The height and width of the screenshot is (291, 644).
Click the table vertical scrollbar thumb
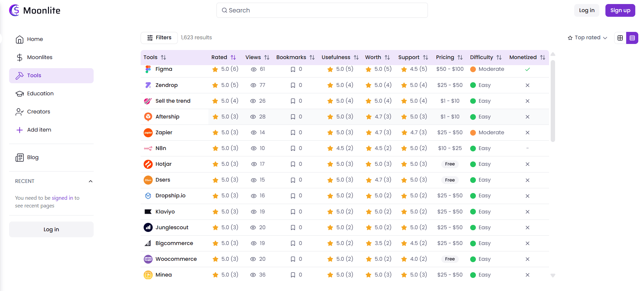tap(553, 101)
